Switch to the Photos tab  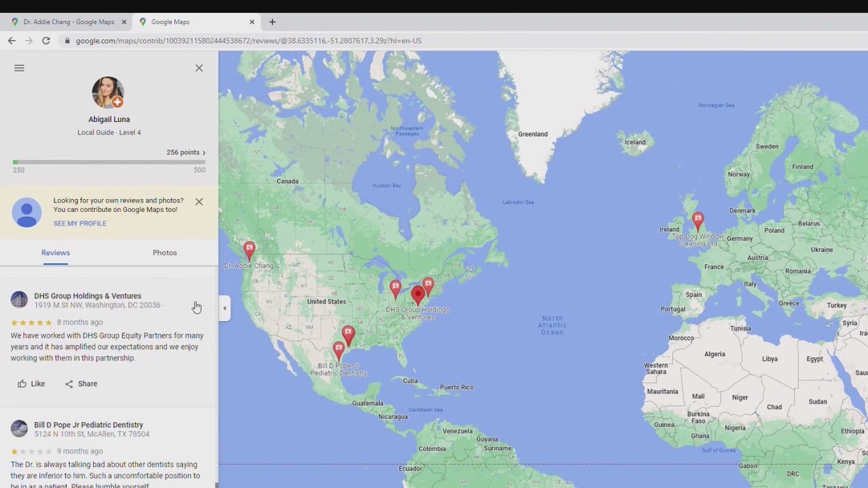165,253
